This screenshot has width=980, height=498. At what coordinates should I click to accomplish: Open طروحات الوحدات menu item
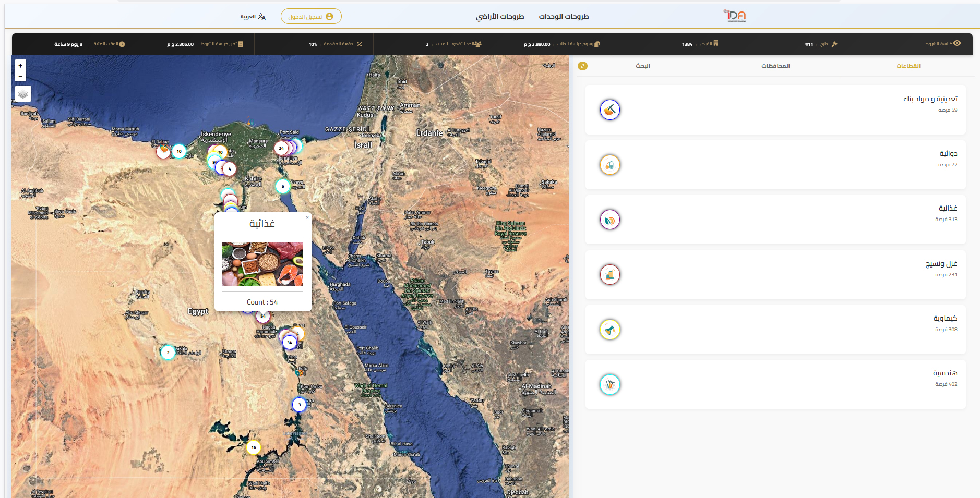coord(564,17)
